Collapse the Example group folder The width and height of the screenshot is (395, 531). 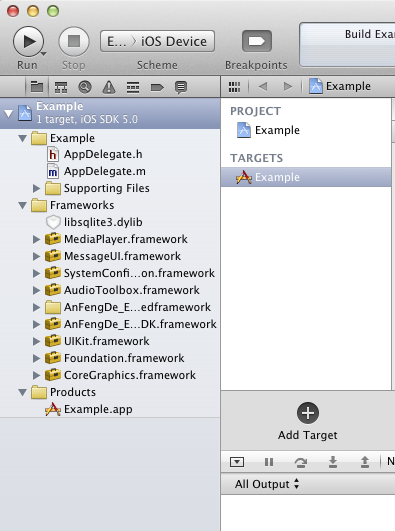[x=22, y=138]
